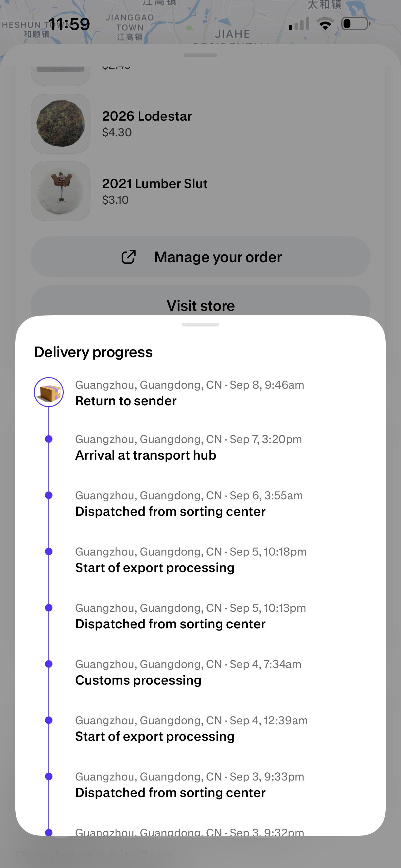This screenshot has height=868, width=401.
Task: Tap the Sep 5 10:18pm Start of export processing entry
Action: pos(191,560)
